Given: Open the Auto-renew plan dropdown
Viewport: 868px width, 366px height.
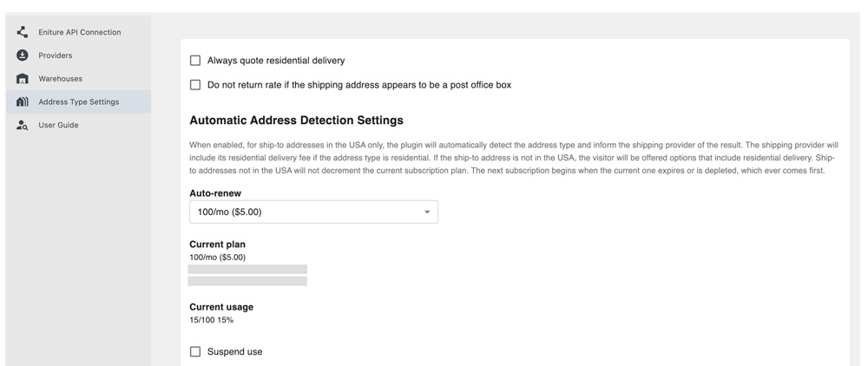Looking at the screenshot, I should 313,212.
